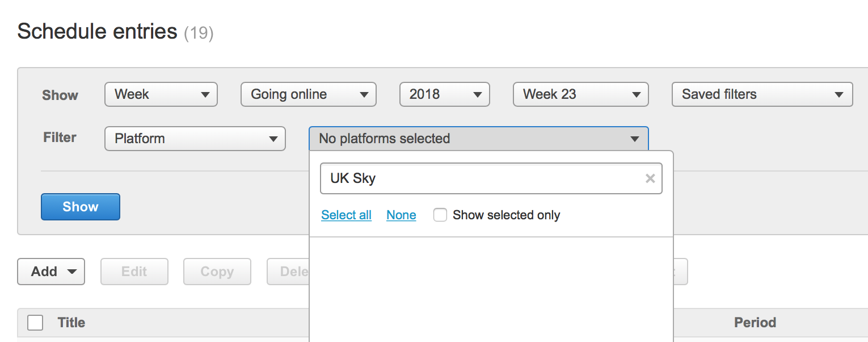Open the Week period type dropdown
This screenshot has height=342, width=868.
[161, 94]
